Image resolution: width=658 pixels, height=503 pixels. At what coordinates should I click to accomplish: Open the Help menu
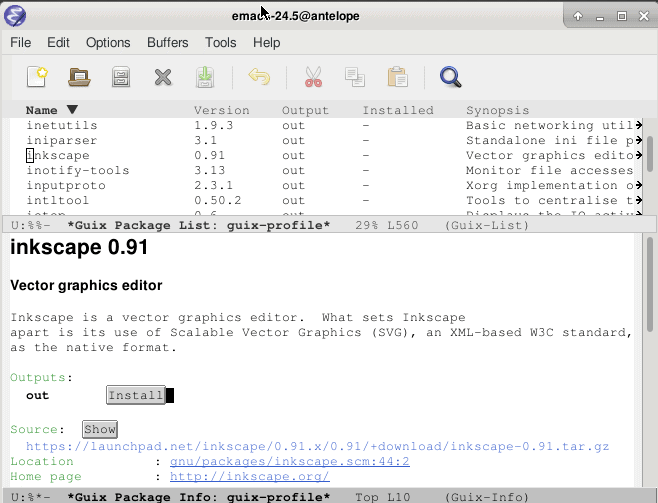(x=266, y=42)
